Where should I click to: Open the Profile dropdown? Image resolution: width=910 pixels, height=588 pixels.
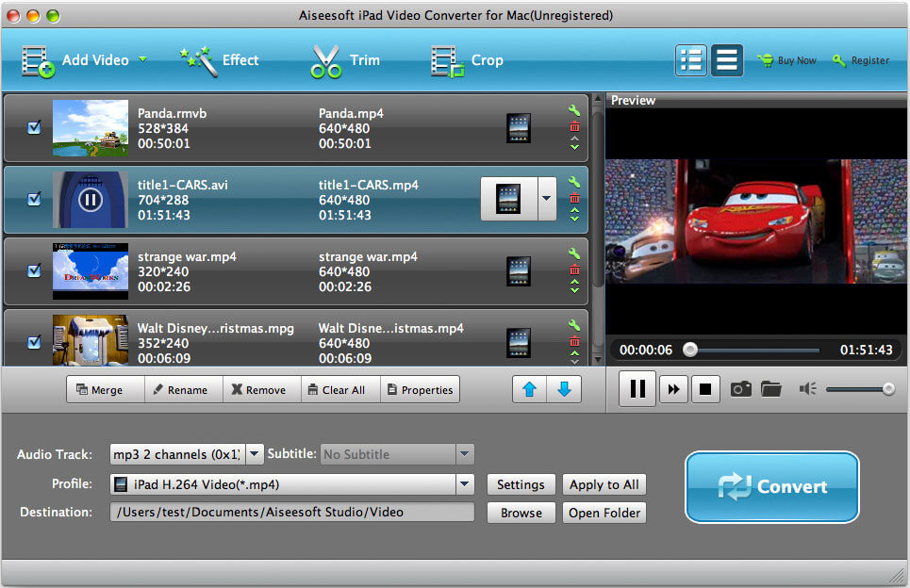[463, 483]
